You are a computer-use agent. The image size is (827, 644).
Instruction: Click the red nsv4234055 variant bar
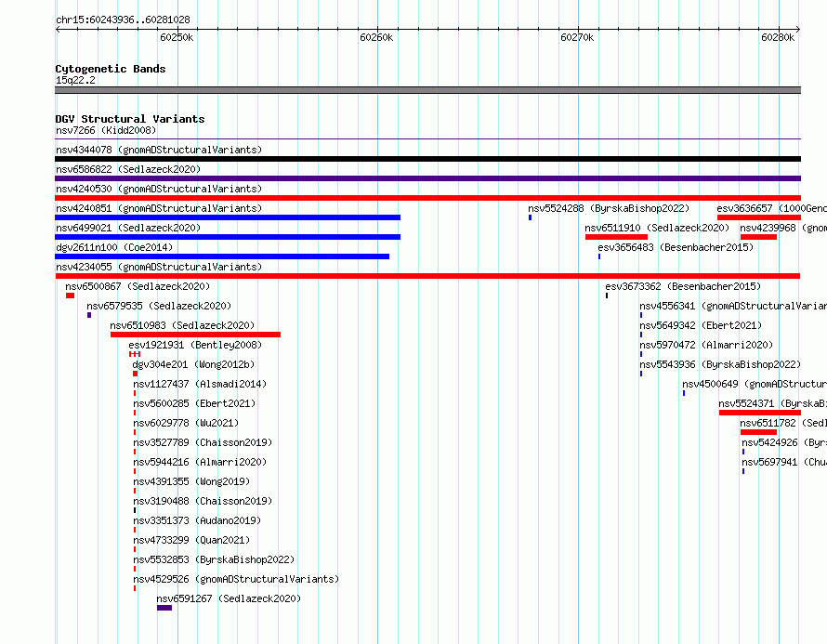point(427,276)
